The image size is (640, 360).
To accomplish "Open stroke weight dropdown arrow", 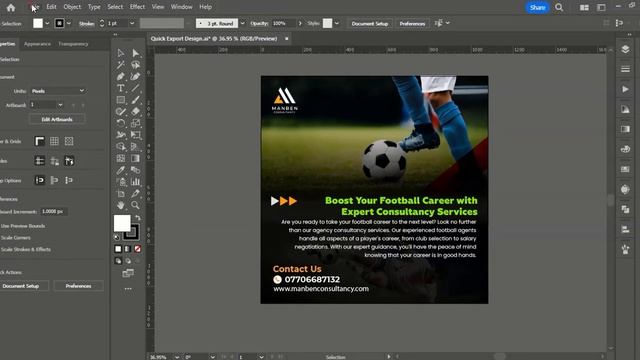I will coord(132,24).
